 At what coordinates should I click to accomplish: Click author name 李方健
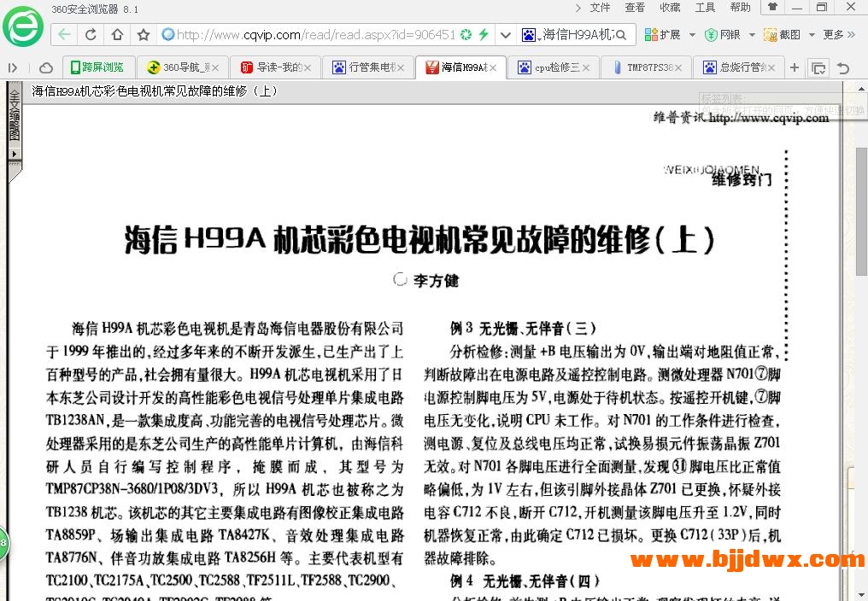point(436,281)
